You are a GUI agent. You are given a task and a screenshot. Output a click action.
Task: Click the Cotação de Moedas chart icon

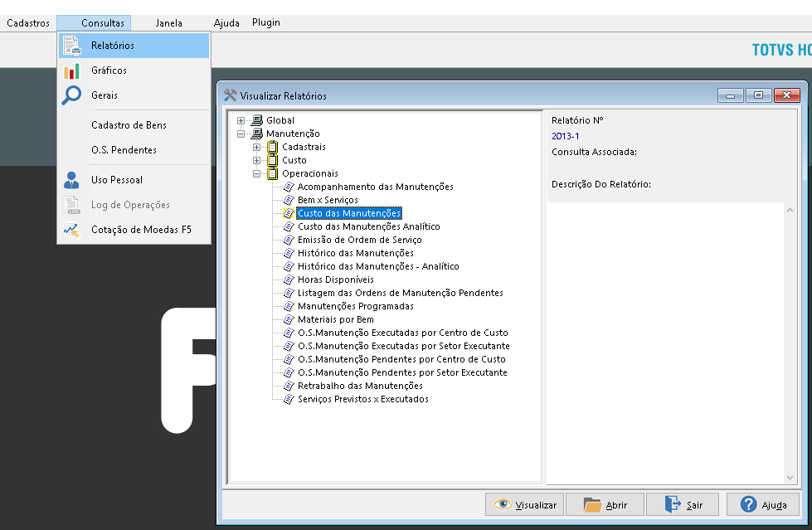tap(71, 230)
